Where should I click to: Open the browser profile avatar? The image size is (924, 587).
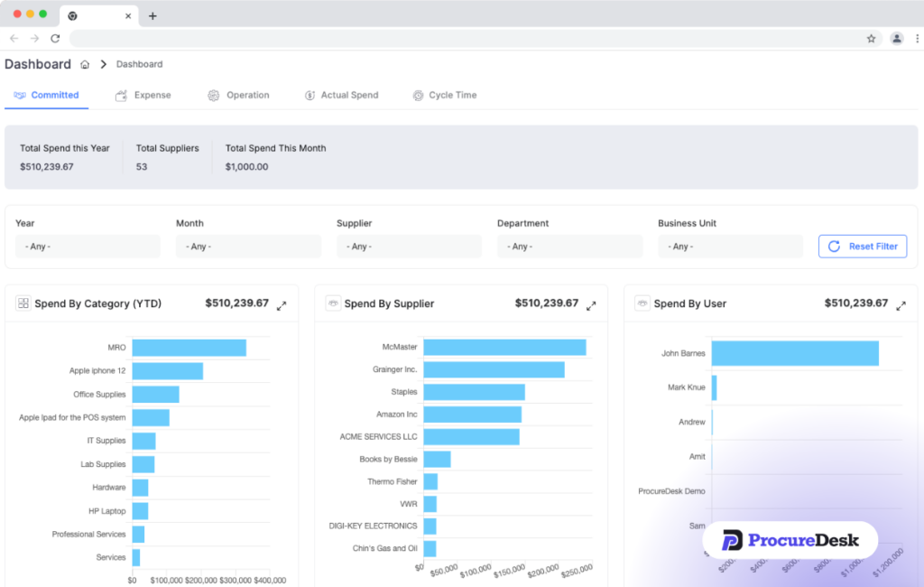coord(896,38)
